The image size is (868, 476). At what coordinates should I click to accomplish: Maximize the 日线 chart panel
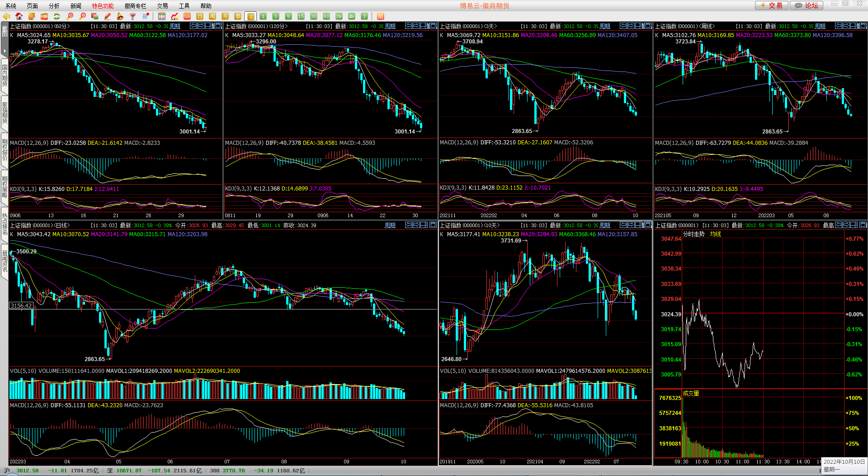tap(433, 225)
